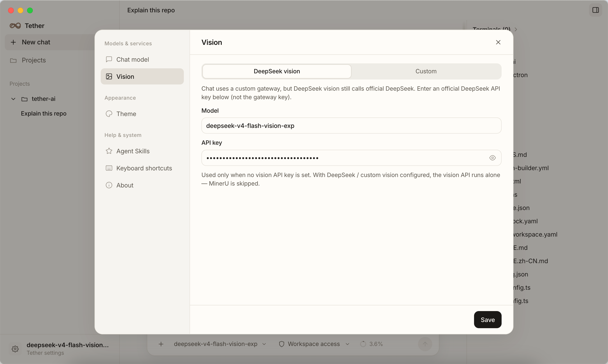Toggle the right side panel layout icon
Screen dimensions: 608x364
click(x=596, y=10)
